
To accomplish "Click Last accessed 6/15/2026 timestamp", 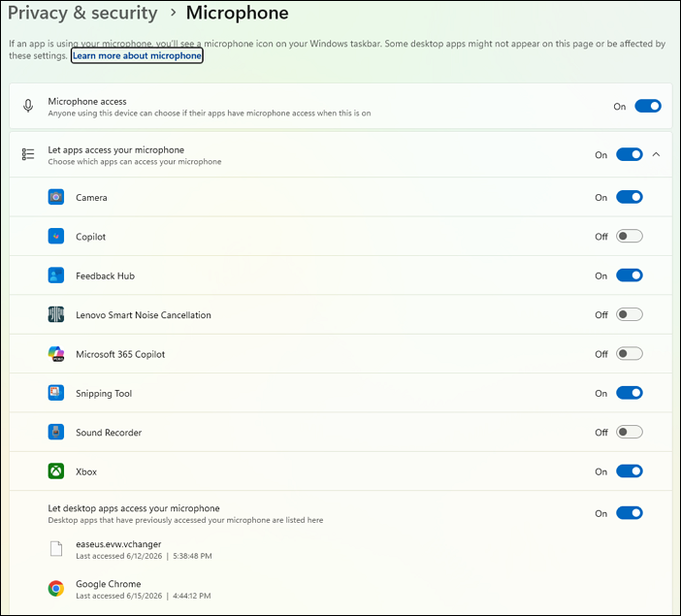I will tap(144, 596).
